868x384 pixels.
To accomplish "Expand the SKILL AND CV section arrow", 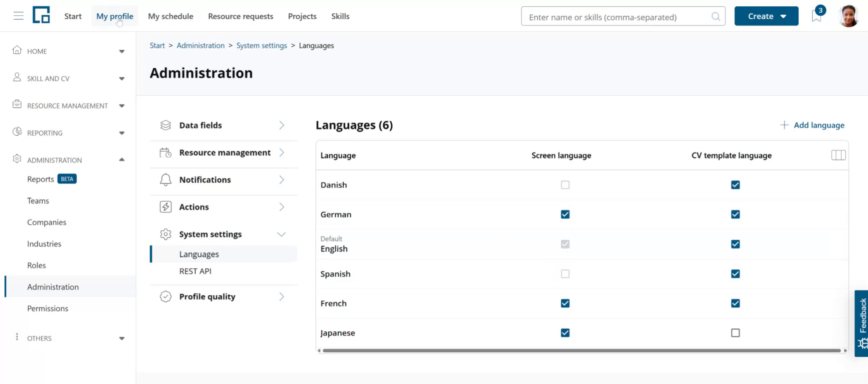I will (x=122, y=79).
